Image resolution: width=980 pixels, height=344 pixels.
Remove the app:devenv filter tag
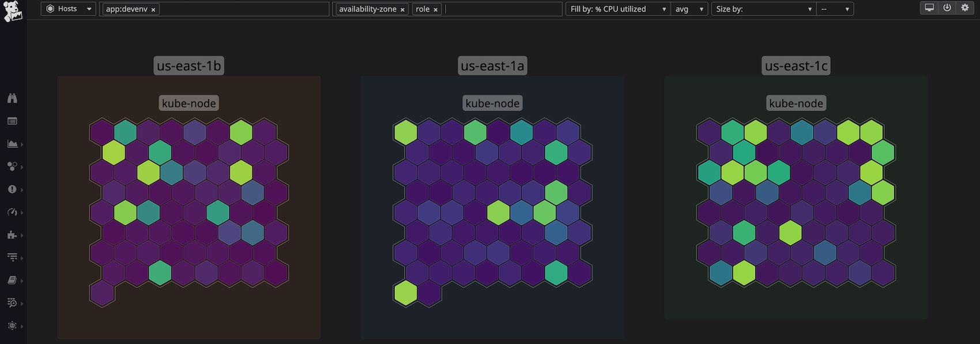coord(153,10)
